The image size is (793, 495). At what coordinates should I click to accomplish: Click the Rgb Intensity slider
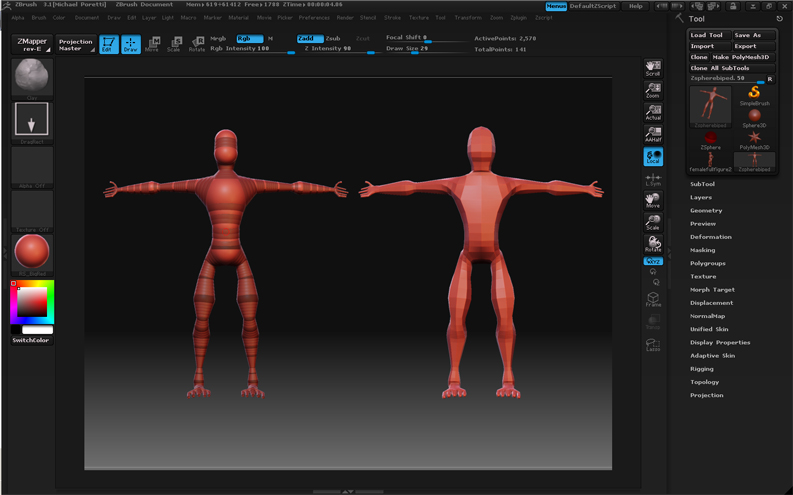tap(252, 49)
